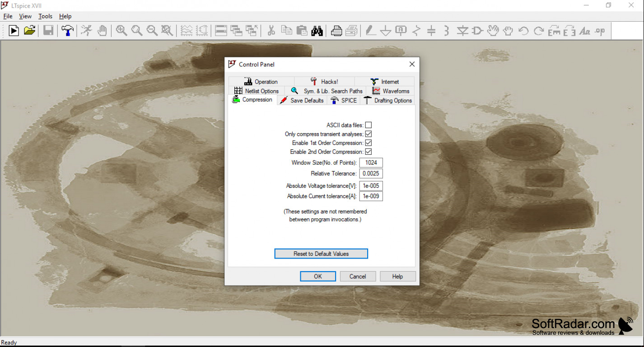This screenshot has width=644, height=347.
Task: Click the Cut scissors icon
Action: [271, 31]
